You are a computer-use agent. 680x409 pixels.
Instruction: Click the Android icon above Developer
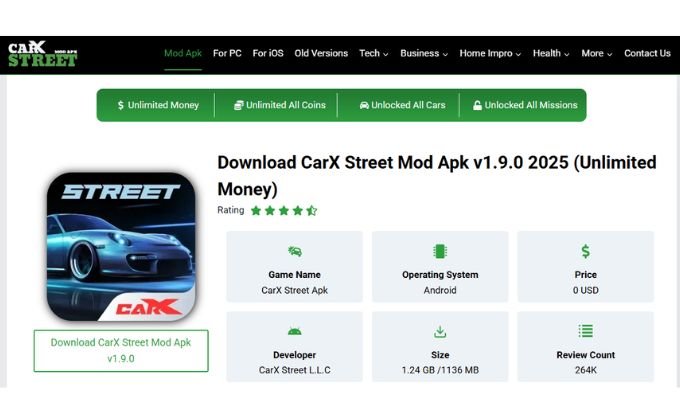click(x=294, y=332)
